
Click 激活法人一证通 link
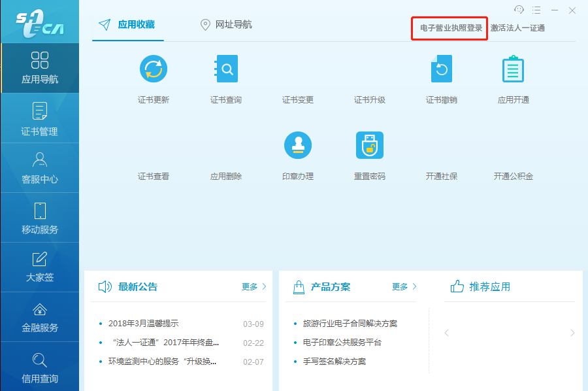517,28
